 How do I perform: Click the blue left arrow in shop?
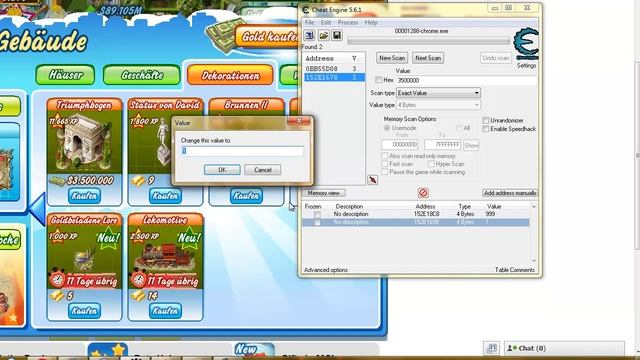[x=37, y=209]
